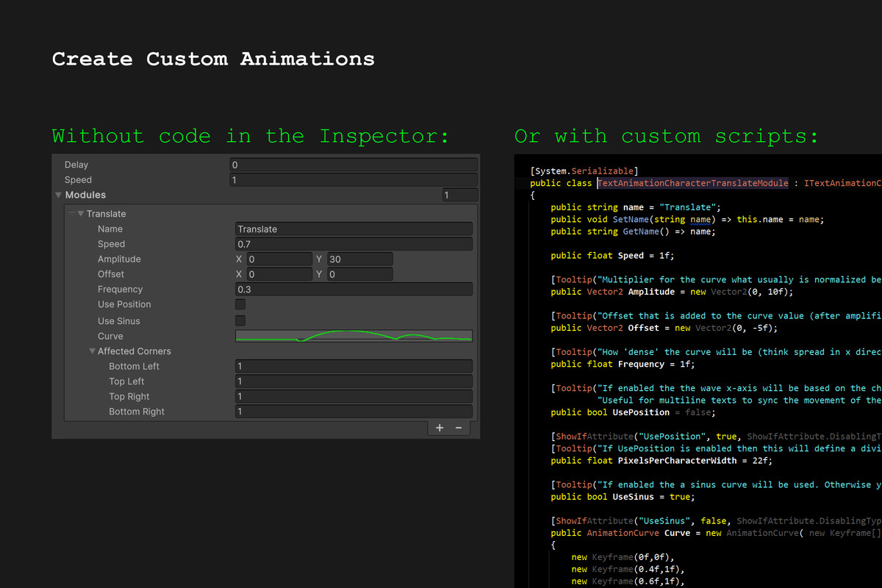The height and width of the screenshot is (588, 882).
Task: Click the plus icon to add a module
Action: click(x=440, y=428)
